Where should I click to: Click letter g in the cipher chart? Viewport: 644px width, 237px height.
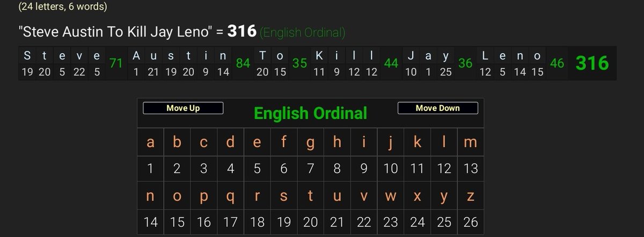click(310, 142)
